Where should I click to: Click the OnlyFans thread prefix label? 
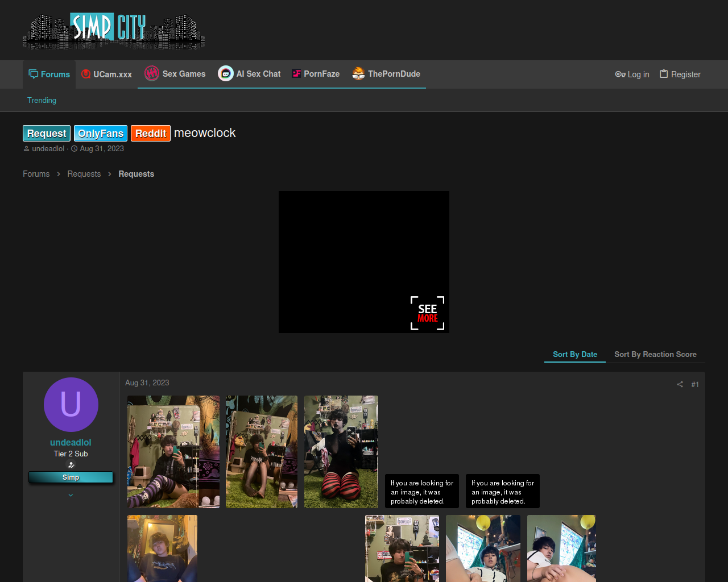click(x=101, y=133)
